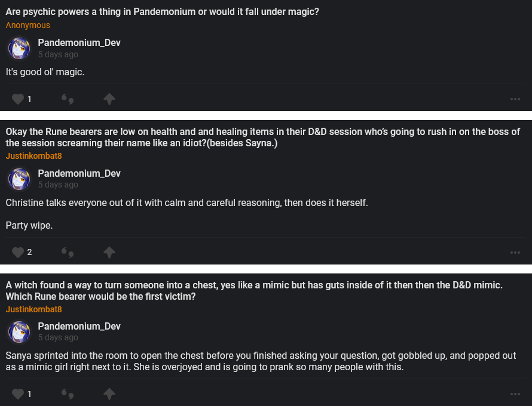Open more options for psychic powers answer
Viewport: 532px width, 406px height.
coord(515,99)
